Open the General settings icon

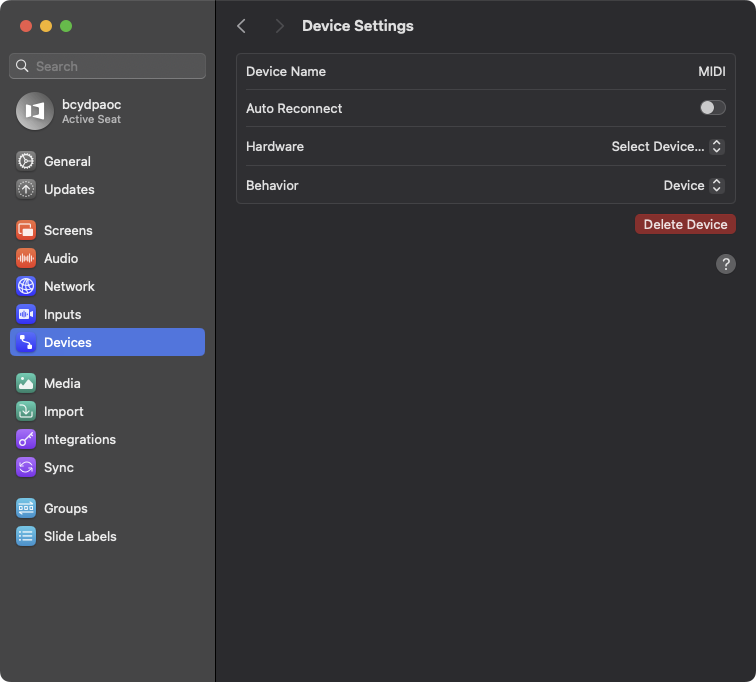click(26, 161)
